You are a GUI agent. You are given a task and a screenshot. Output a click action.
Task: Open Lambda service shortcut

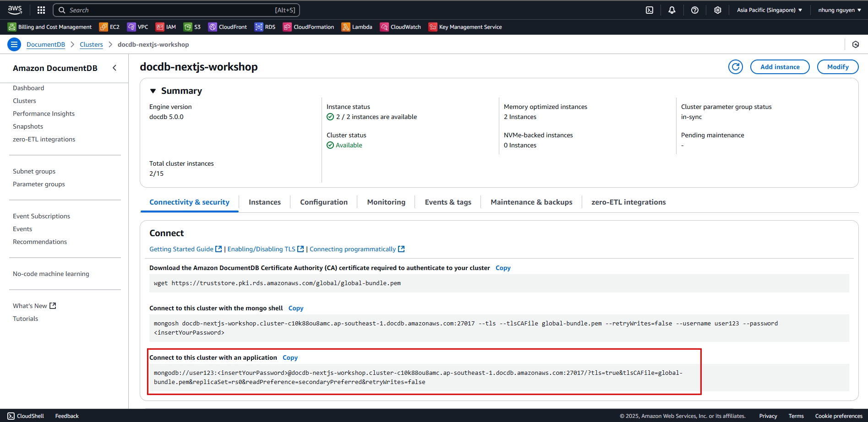[357, 27]
